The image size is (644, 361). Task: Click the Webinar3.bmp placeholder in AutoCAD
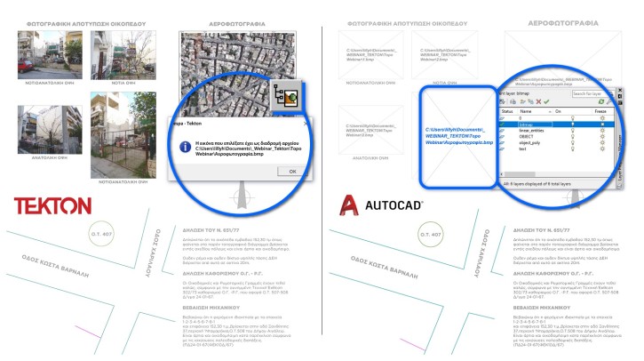[371, 130]
